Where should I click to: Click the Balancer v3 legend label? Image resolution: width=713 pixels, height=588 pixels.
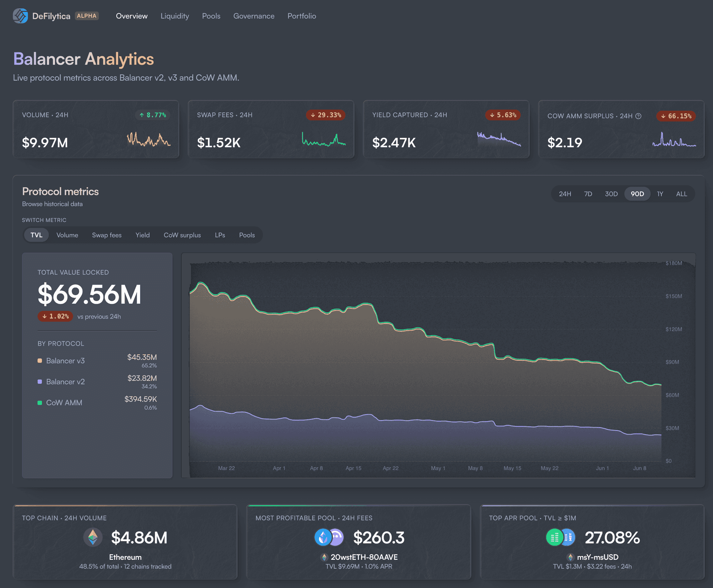(65, 361)
